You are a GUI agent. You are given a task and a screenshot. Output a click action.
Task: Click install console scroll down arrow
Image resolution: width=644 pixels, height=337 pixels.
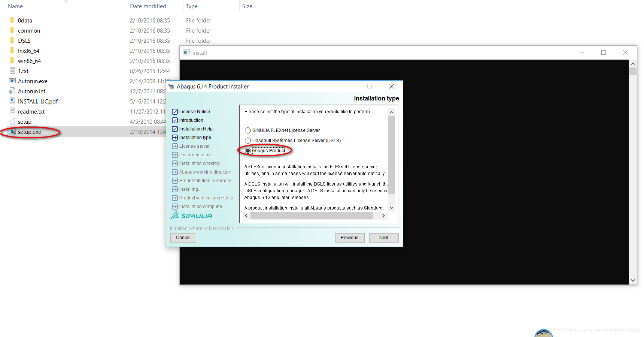pos(633,280)
